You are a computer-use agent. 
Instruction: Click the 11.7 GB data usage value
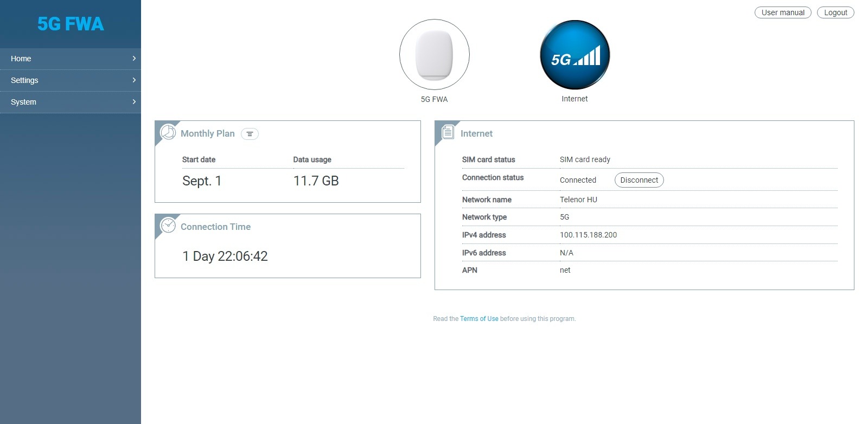click(316, 181)
